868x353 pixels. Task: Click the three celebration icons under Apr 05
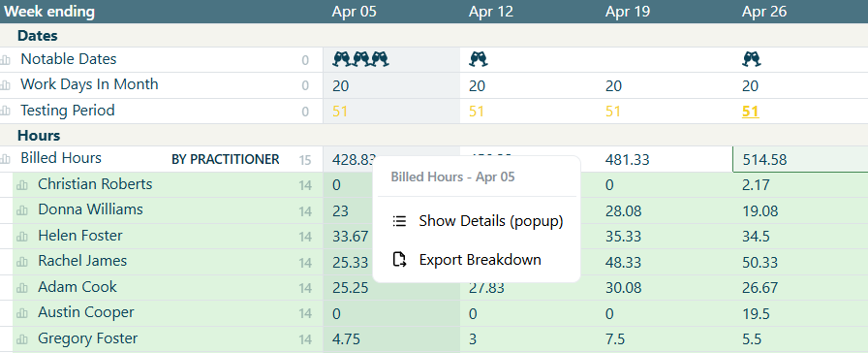click(x=361, y=59)
